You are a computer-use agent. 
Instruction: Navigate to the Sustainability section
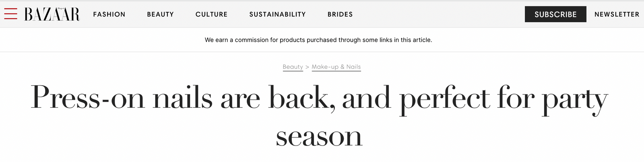tap(277, 14)
